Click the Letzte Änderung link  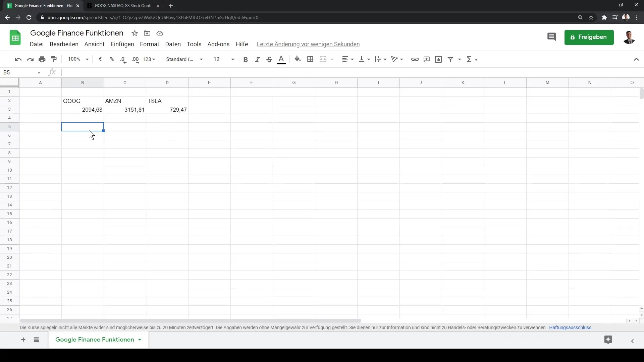pos(308,44)
